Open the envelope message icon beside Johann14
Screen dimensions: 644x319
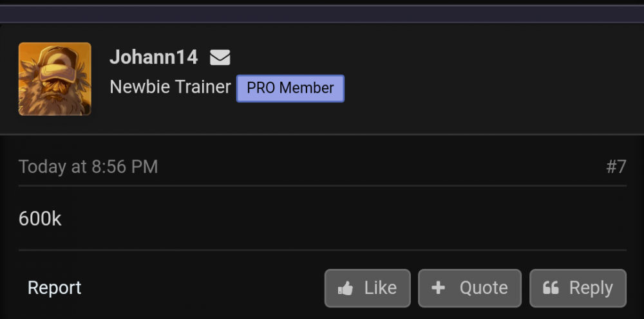[x=220, y=57]
